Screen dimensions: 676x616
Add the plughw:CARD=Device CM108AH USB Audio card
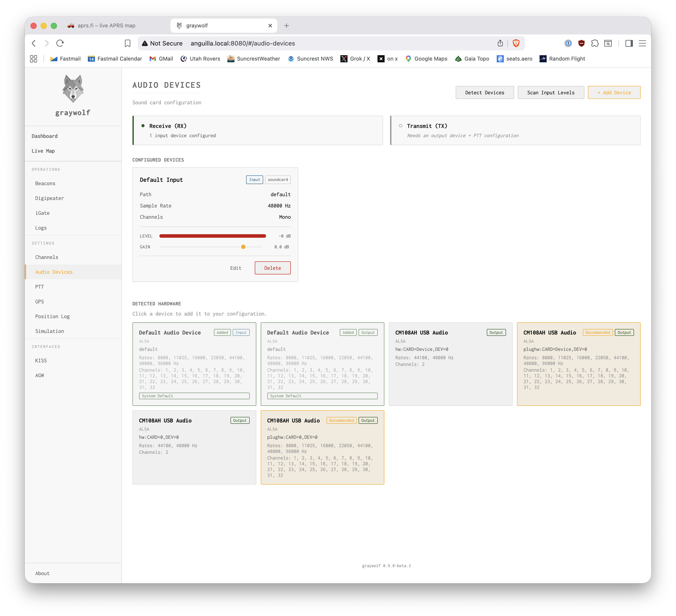click(x=578, y=364)
